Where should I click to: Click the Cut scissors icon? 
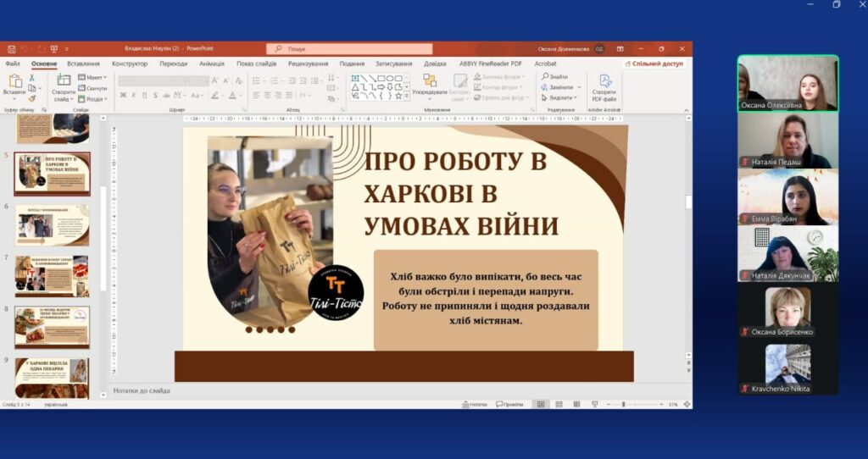(x=32, y=77)
